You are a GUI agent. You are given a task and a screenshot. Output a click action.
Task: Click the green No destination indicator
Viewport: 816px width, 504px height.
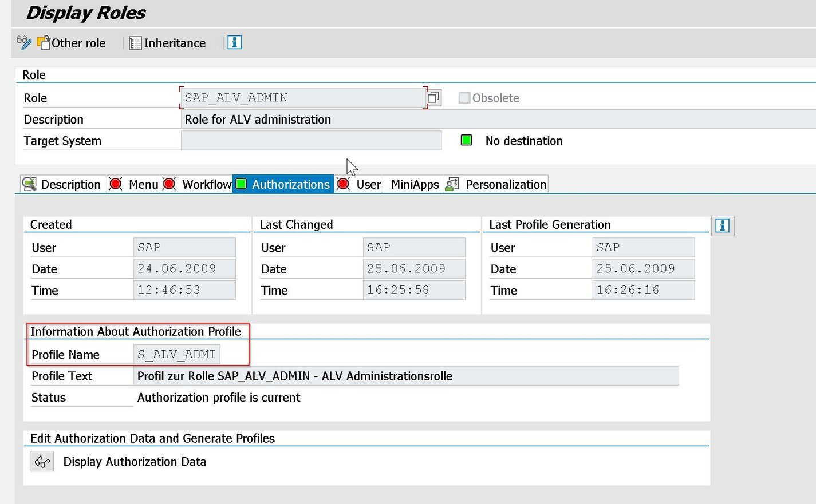coord(466,140)
